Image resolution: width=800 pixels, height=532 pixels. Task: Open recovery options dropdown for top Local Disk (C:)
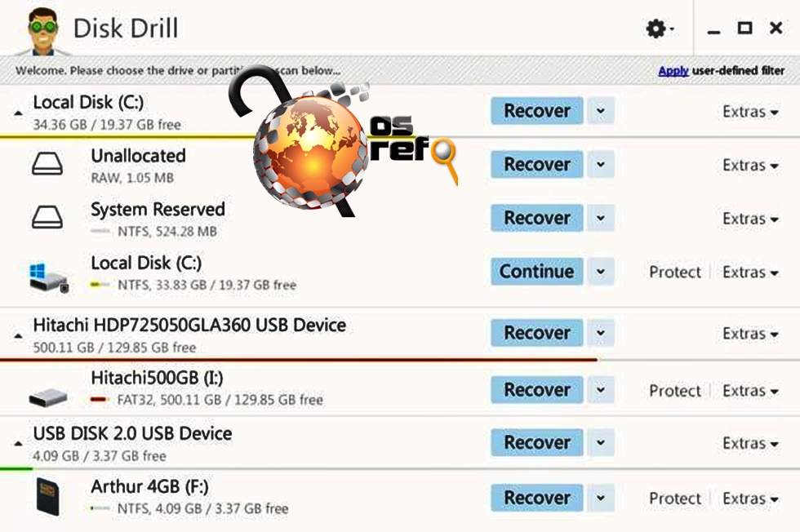coord(601,111)
